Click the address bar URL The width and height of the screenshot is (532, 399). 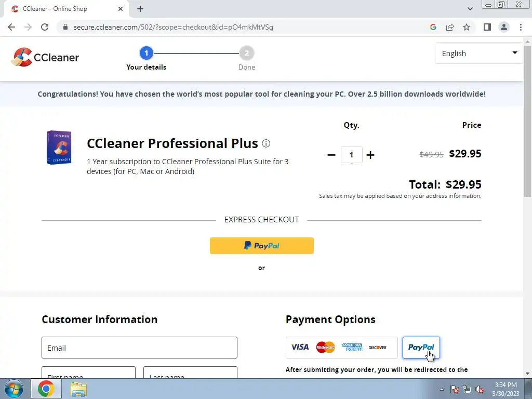coord(174,27)
